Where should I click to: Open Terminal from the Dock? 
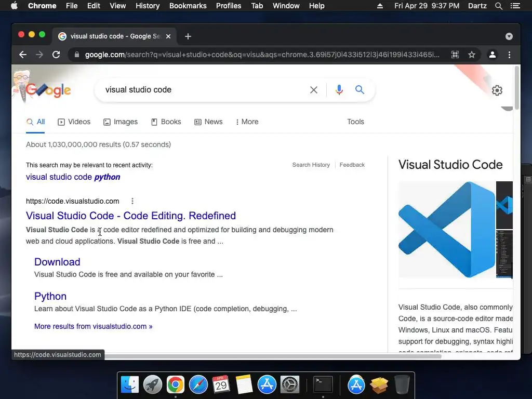323,384
